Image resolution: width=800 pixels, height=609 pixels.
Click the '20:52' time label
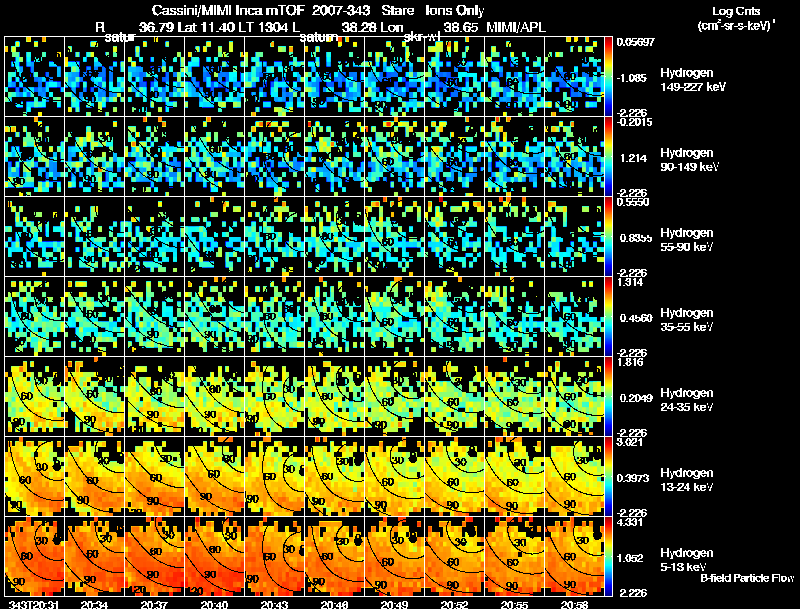tap(455, 604)
